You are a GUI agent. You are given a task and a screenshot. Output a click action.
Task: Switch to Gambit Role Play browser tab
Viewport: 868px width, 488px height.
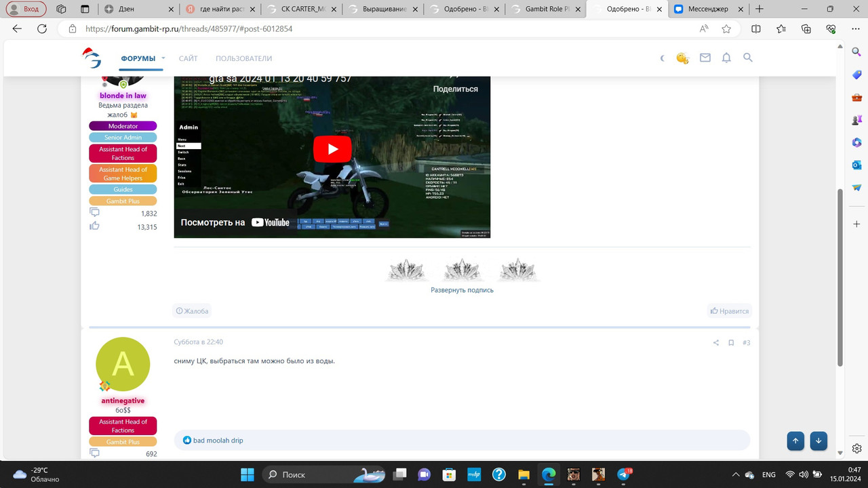546,9
